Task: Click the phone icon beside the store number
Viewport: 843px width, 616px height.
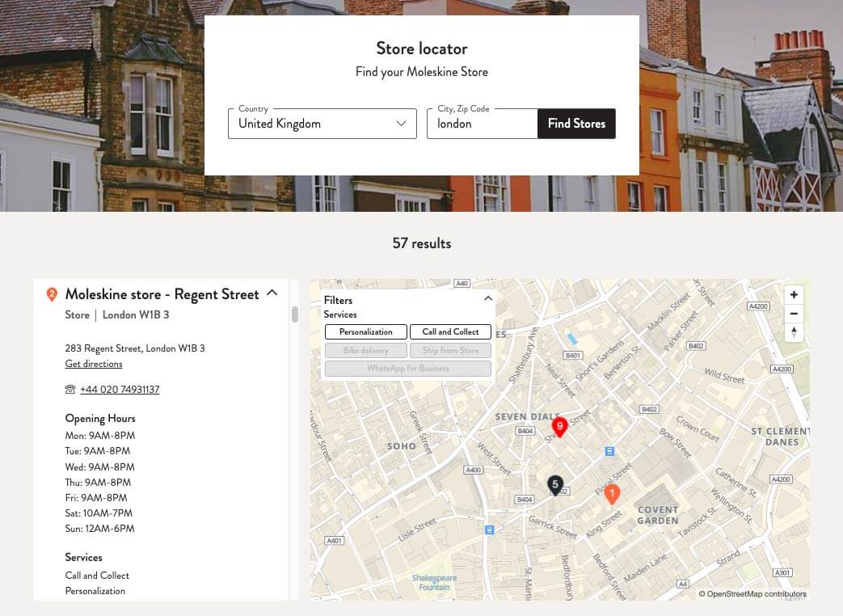Action: 69,389
